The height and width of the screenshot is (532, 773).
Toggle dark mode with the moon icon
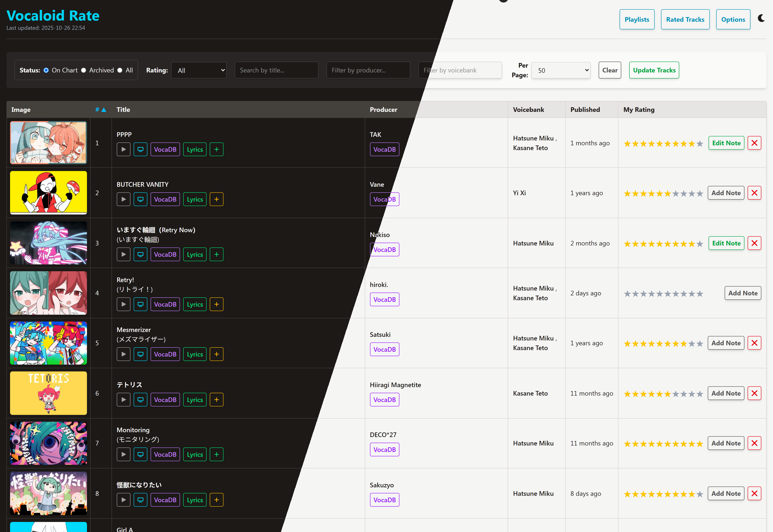761,18
